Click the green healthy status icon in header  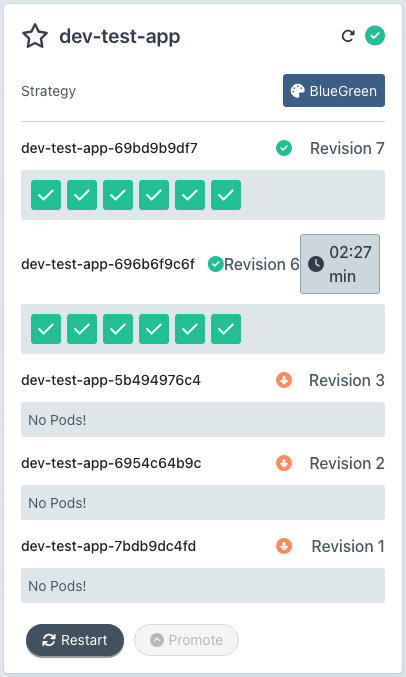[x=375, y=36]
